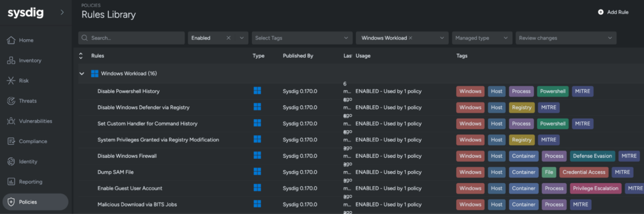Open the Disable Powershell History rule

point(129,91)
